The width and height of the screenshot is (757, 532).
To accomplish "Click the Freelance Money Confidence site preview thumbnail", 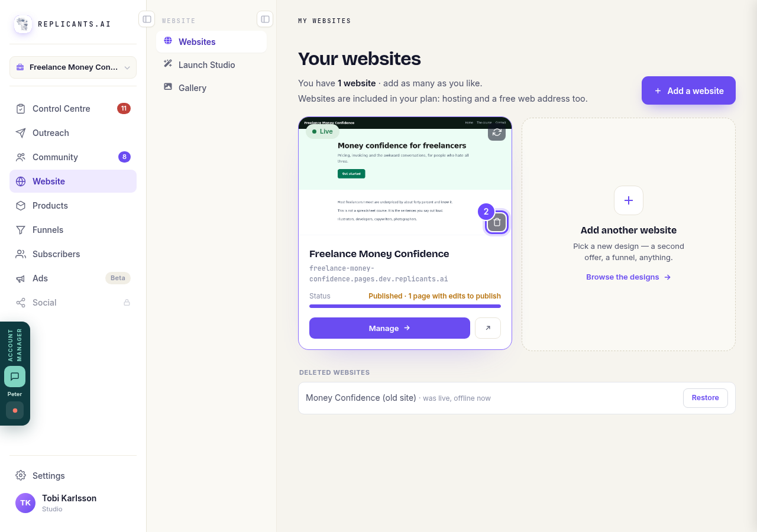I will coord(405,176).
